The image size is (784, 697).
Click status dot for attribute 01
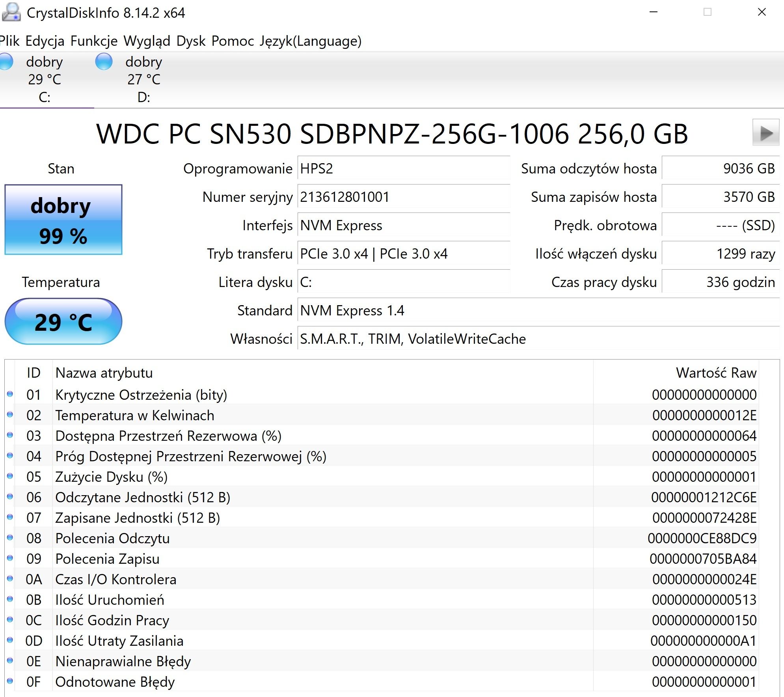(10, 394)
